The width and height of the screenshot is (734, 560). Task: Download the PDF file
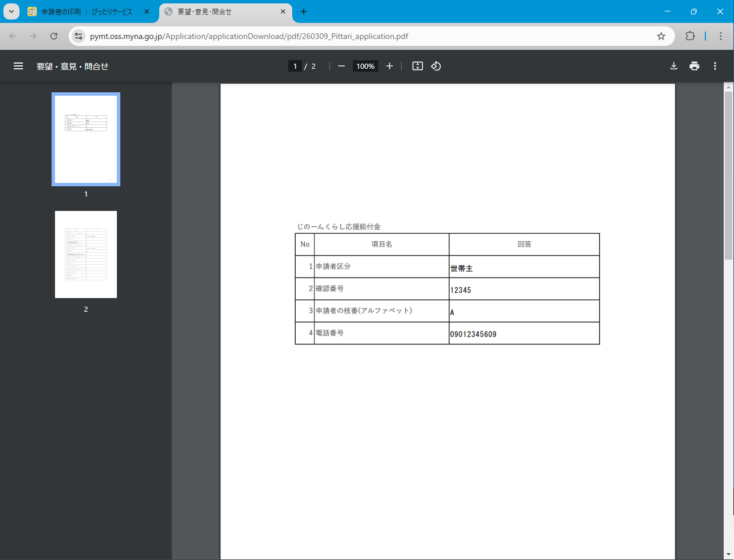pyautogui.click(x=674, y=66)
